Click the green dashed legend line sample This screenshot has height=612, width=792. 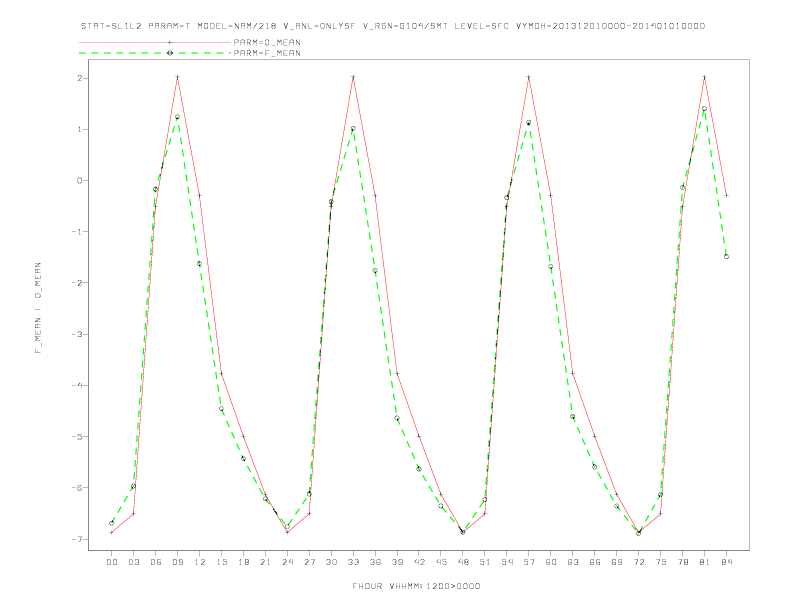click(156, 53)
